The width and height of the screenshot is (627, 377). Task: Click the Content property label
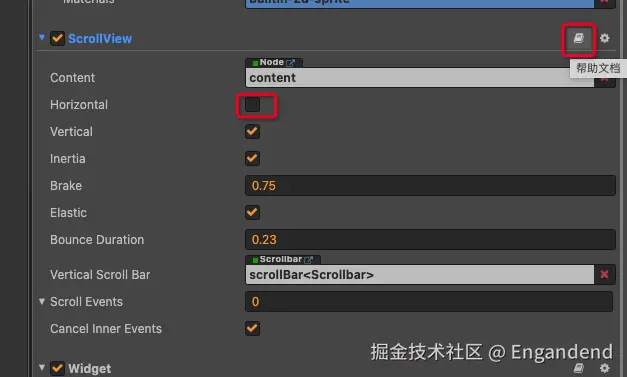coord(72,78)
